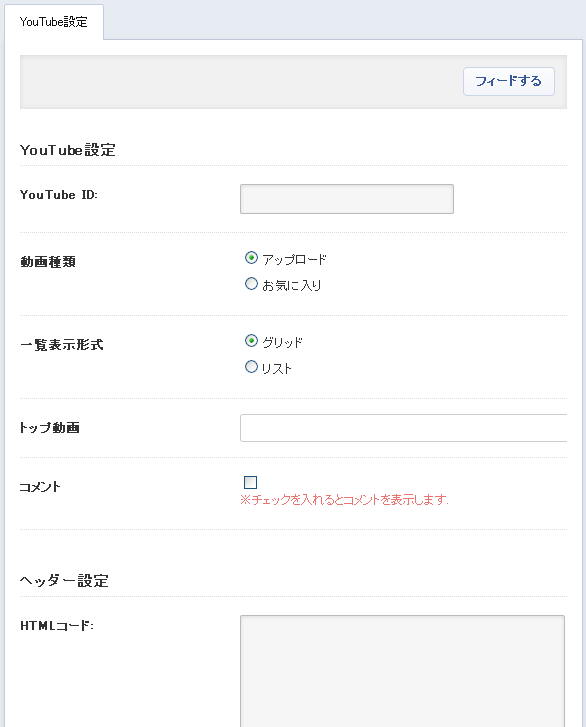Select the アップロード radio button
The image size is (586, 727).
click(251, 258)
